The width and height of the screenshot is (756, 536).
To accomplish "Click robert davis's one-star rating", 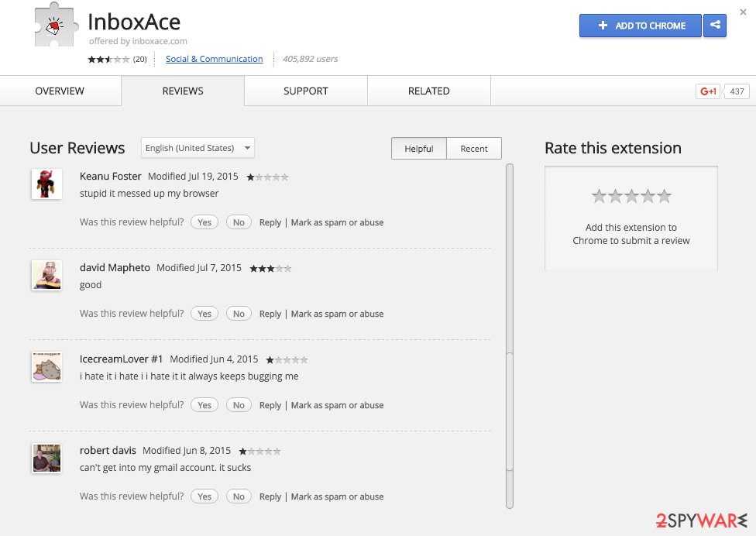I will click(260, 451).
